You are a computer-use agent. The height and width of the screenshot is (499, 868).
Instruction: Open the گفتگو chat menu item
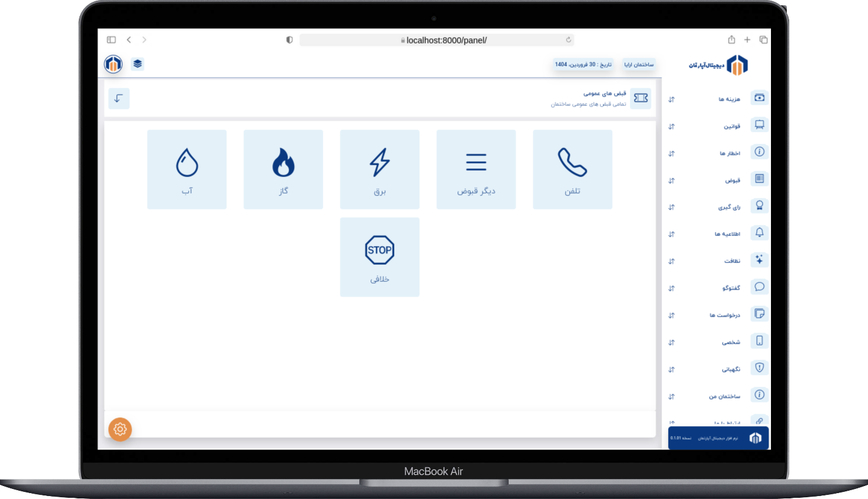click(731, 288)
